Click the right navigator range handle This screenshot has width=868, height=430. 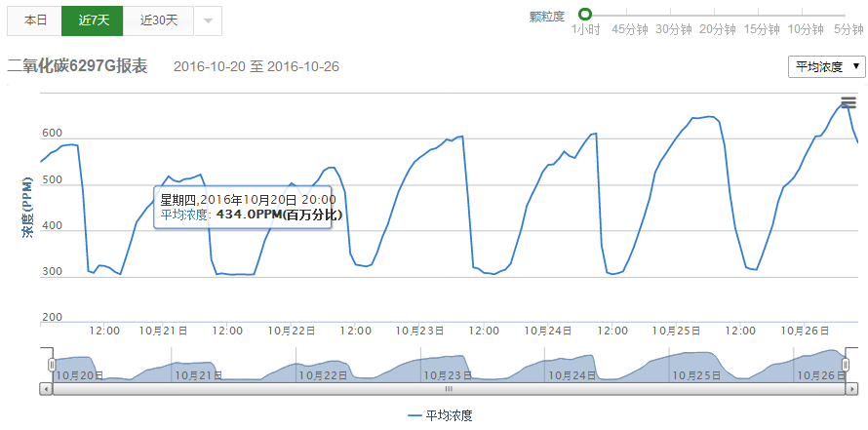coord(847,365)
